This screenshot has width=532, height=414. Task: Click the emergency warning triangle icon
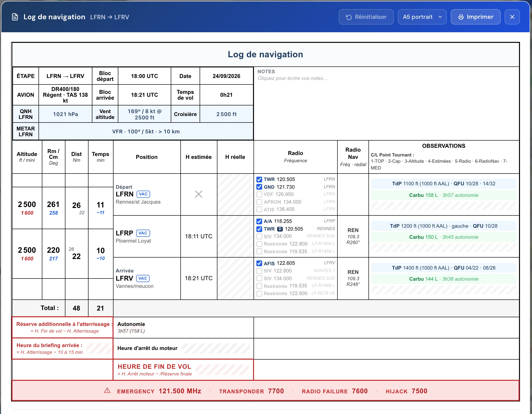(107, 391)
